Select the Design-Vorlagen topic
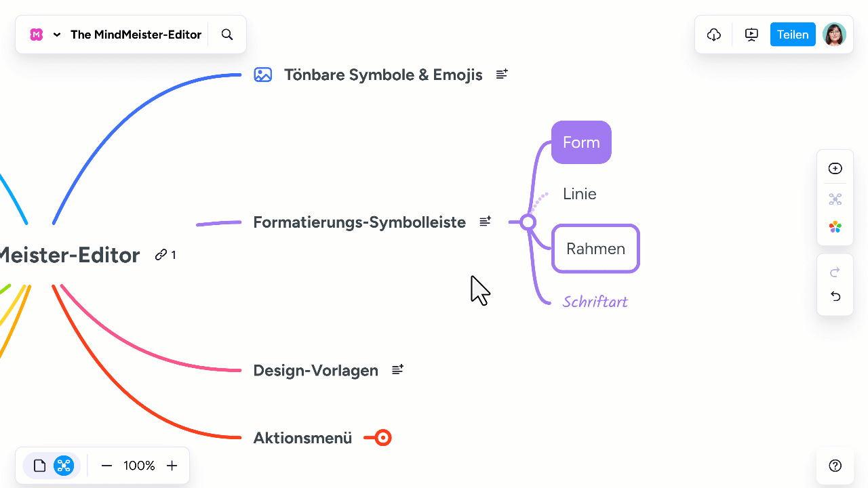The image size is (868, 488). click(315, 371)
